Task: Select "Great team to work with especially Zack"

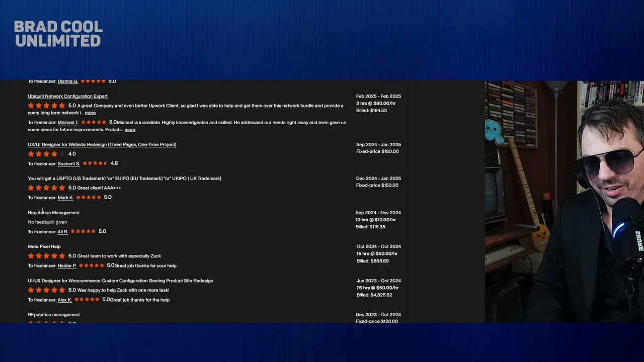Action: click(119, 256)
